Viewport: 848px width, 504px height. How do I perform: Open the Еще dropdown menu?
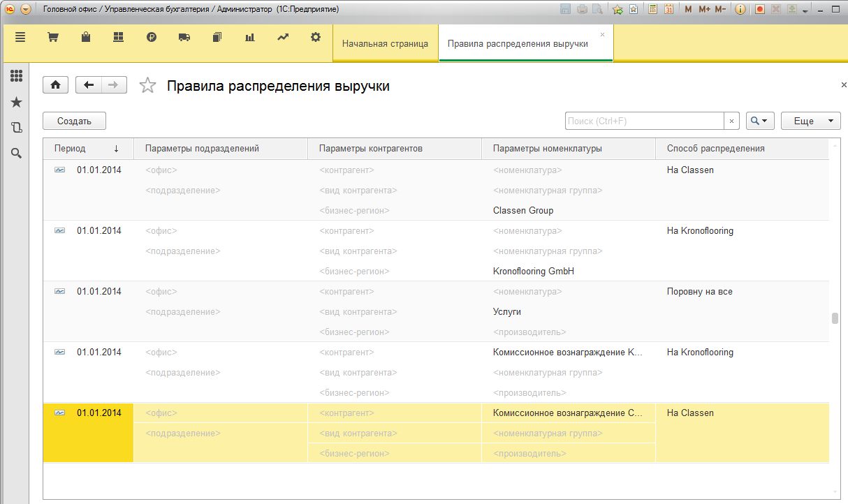coord(810,121)
